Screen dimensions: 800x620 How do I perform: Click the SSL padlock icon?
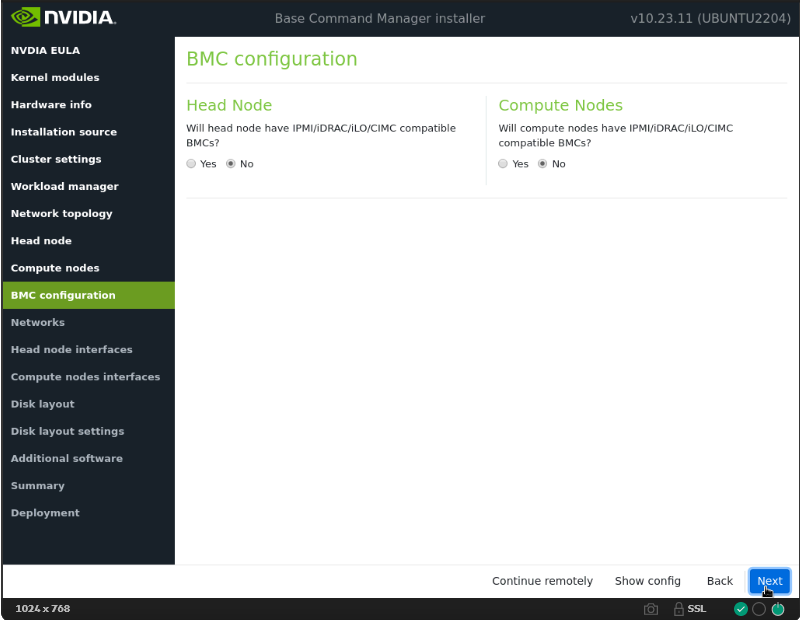(679, 609)
